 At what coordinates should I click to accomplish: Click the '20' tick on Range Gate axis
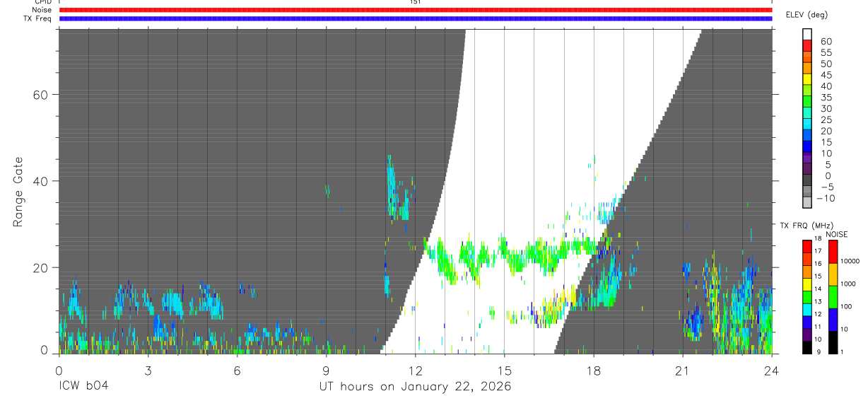(42, 268)
